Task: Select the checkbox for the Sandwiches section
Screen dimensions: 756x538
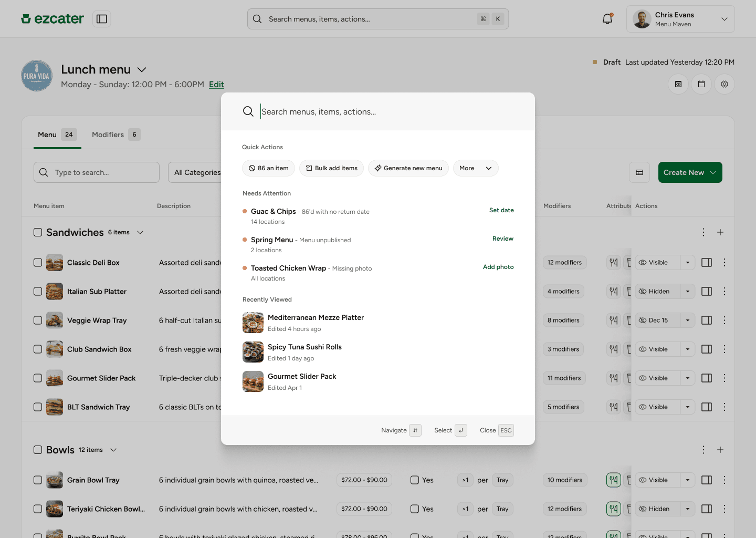Action: click(x=37, y=232)
